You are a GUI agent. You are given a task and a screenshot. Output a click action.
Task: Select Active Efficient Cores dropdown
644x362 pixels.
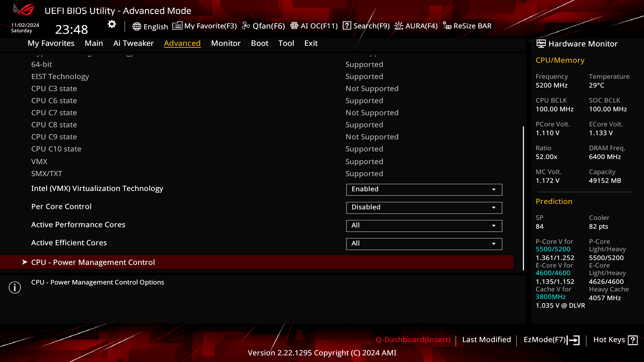tap(424, 243)
